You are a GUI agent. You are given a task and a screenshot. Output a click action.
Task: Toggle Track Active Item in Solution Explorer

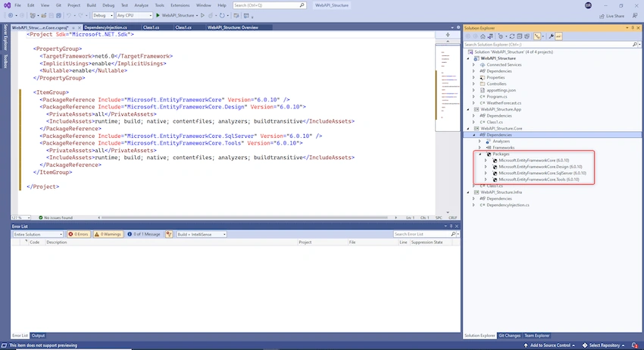click(537, 36)
